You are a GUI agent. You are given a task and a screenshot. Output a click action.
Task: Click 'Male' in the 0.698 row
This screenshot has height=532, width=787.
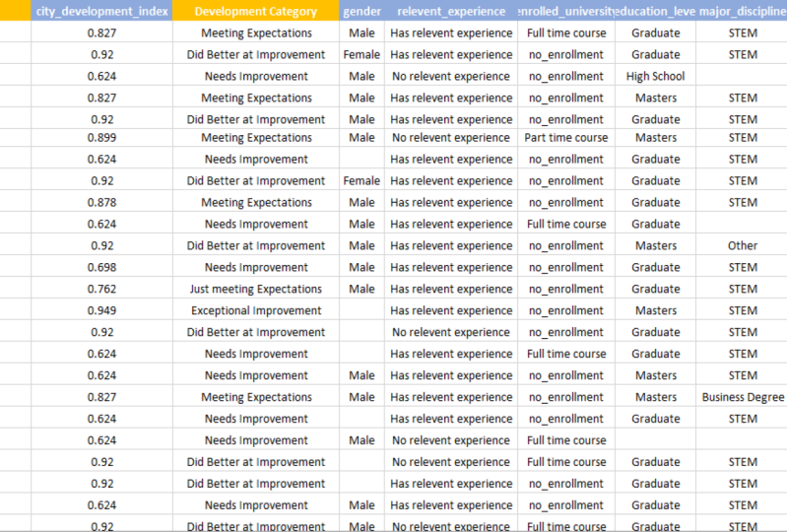[x=361, y=267]
